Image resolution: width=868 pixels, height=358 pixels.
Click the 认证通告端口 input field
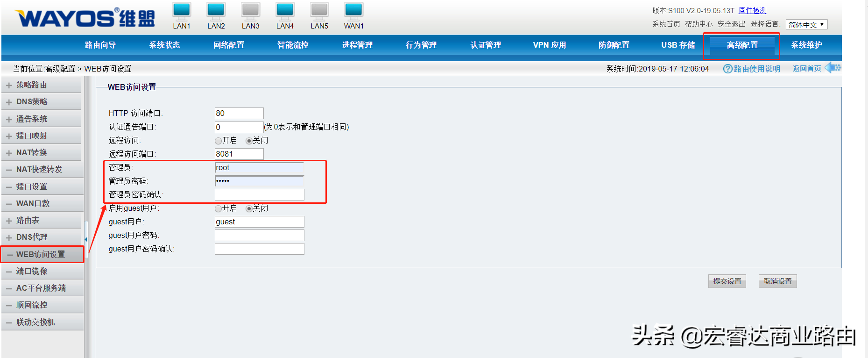pos(239,127)
